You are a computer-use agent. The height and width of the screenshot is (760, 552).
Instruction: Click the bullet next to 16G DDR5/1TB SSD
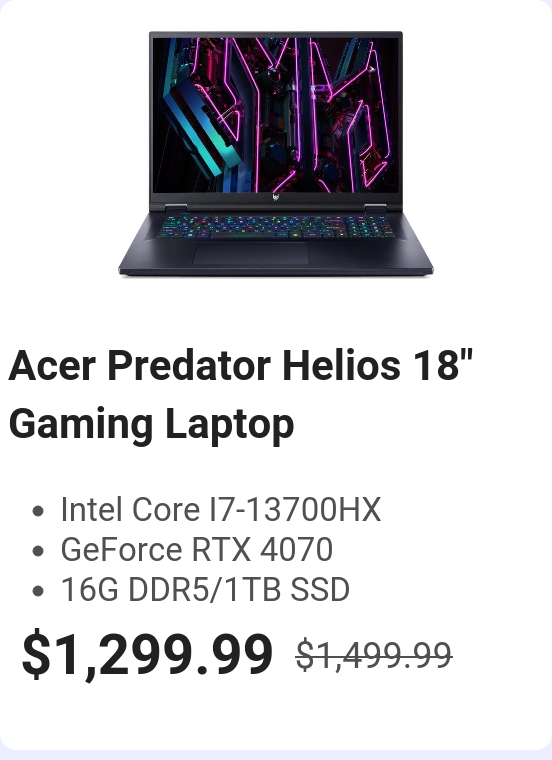tap(38, 591)
